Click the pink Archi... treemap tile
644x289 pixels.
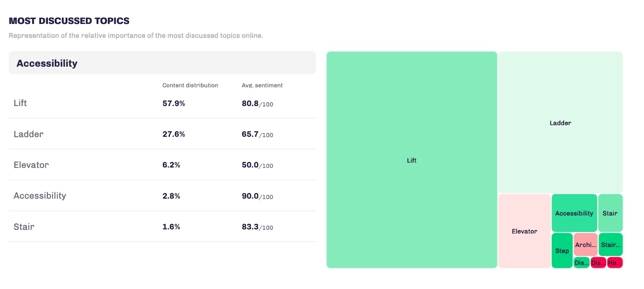pos(585,244)
